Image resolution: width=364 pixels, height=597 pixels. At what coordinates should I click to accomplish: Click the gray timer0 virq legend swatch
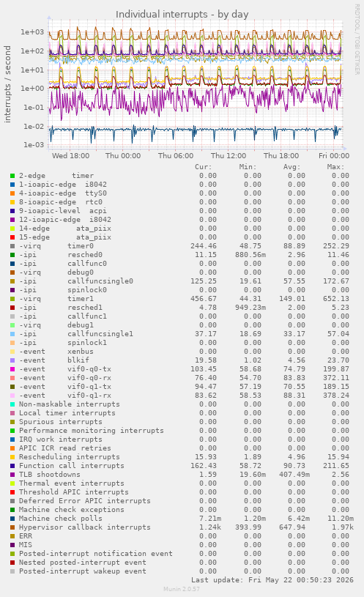point(12,246)
